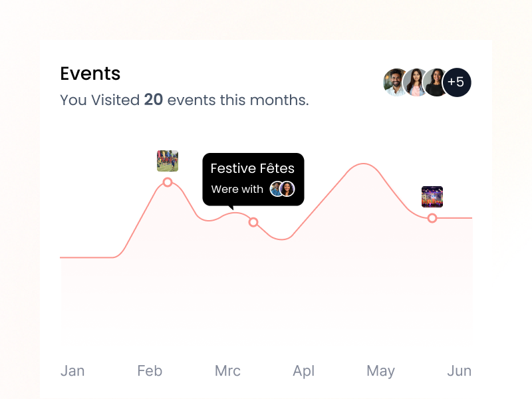This screenshot has width=532, height=399.
Task: Switch to the May month label
Action: (380, 371)
